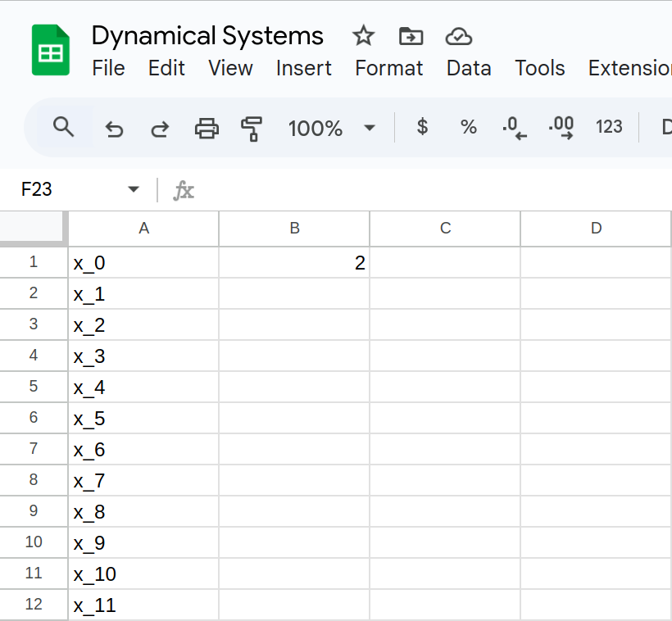
Task: Expand the 100% zoom dropdown
Action: point(369,128)
